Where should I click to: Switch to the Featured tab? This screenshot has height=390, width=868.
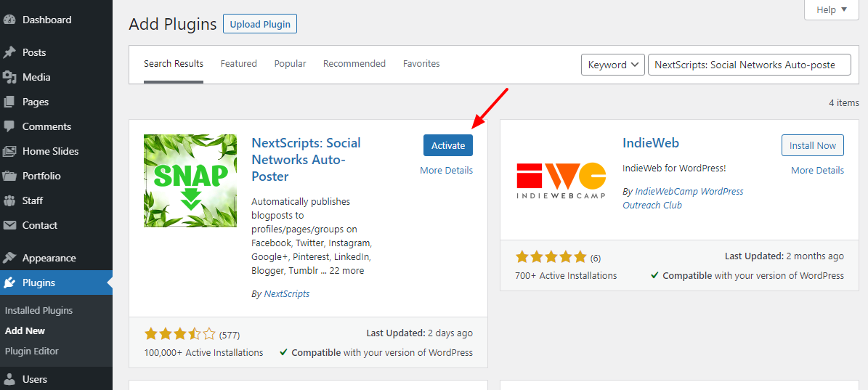pos(238,64)
